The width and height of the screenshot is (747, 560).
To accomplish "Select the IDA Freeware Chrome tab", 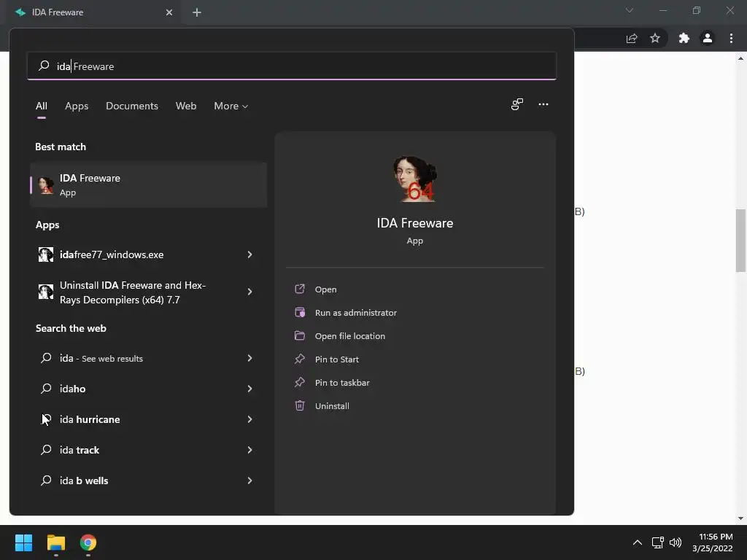I will point(94,12).
